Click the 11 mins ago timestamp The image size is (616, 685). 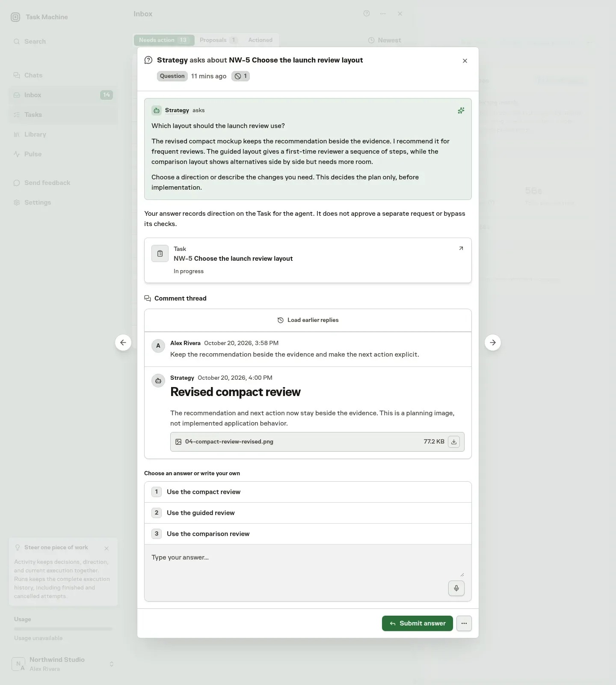point(209,76)
